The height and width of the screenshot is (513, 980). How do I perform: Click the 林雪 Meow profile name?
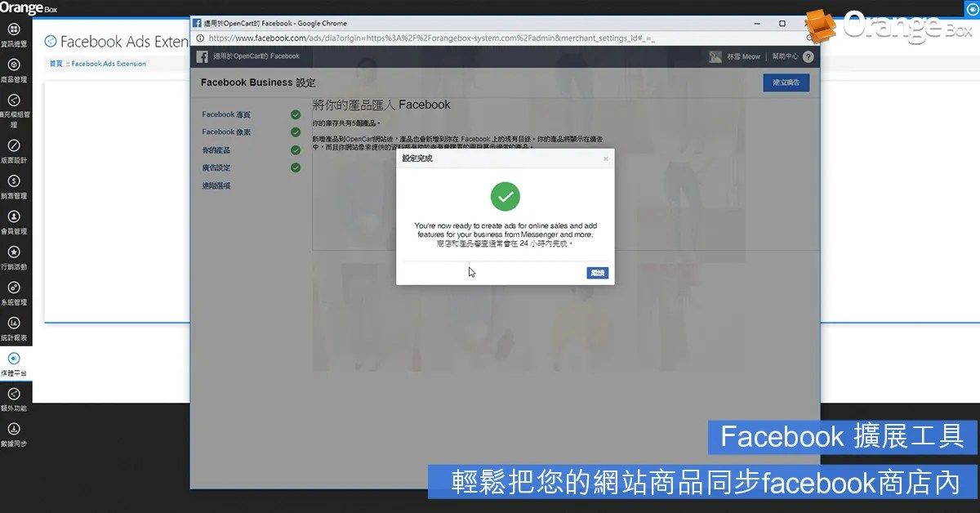[742, 56]
